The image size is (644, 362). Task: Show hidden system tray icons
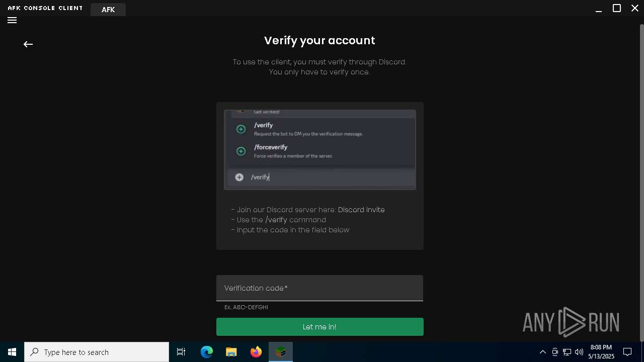click(542, 352)
